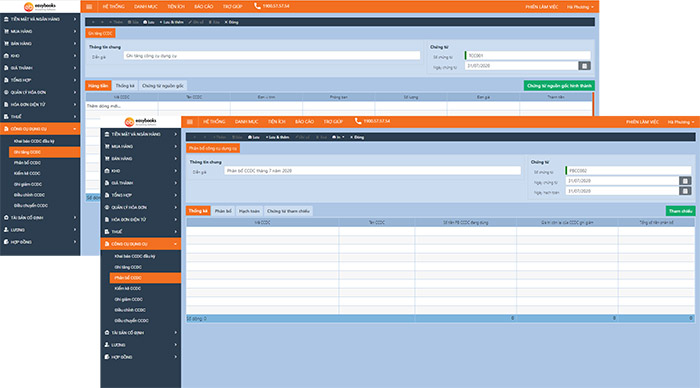Click PHIÊN LÀM VIỆC in front window
Screen dimensions: 700x388
point(642,122)
